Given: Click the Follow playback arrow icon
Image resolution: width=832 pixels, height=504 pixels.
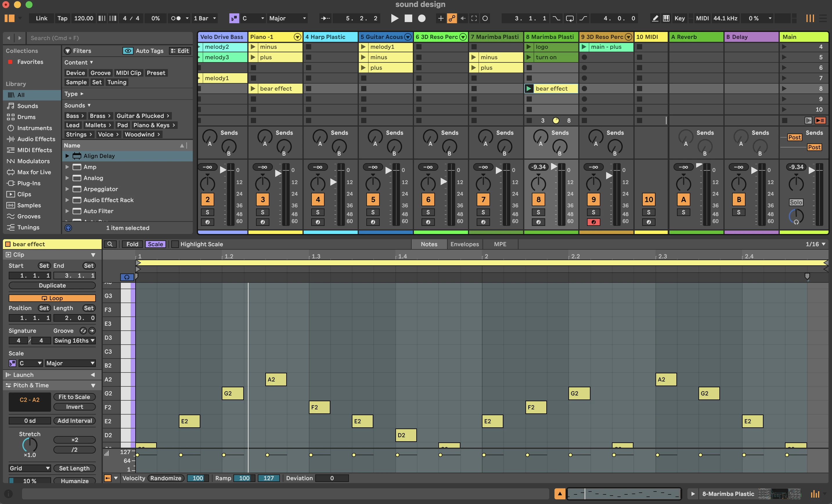Looking at the screenshot, I should tap(325, 18).
